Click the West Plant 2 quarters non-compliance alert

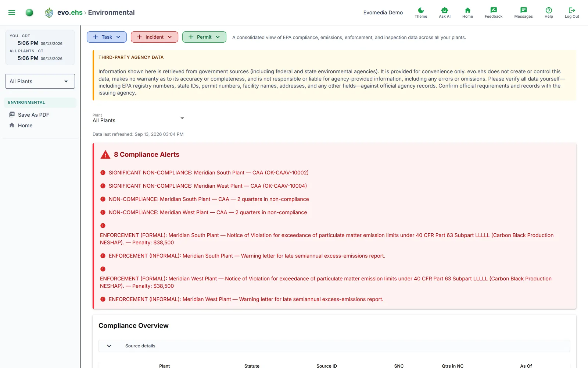[x=208, y=212]
